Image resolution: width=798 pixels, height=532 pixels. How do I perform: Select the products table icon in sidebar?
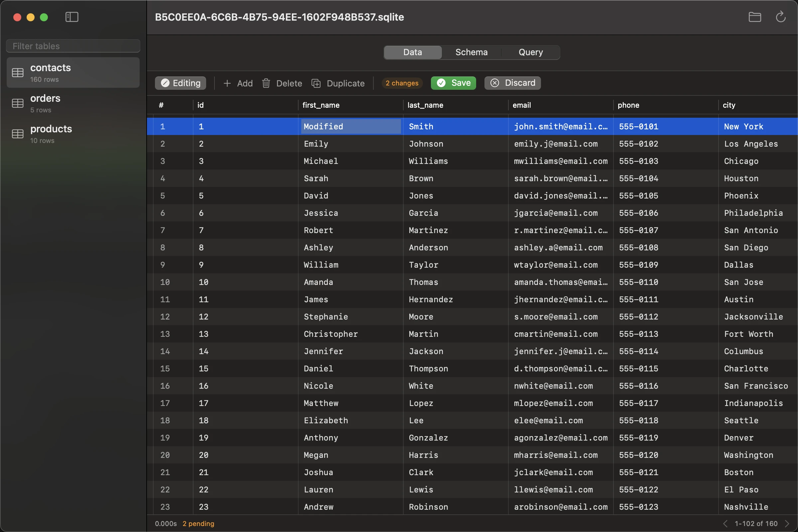(18, 134)
